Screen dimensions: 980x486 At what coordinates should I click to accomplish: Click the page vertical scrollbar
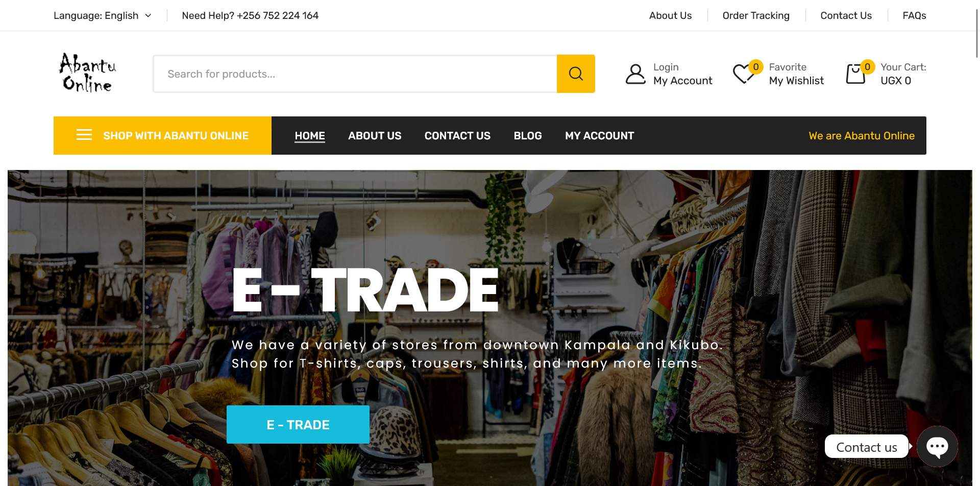(976, 33)
